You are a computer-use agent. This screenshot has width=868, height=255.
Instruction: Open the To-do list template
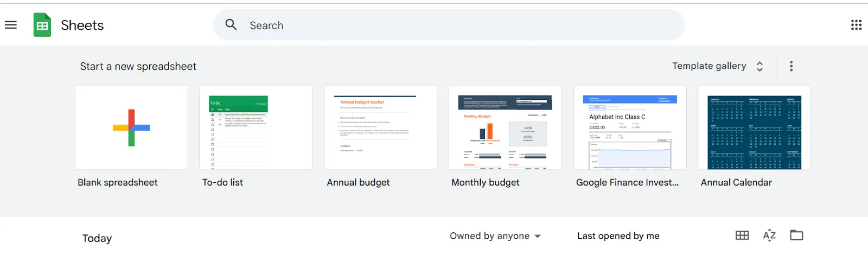(256, 127)
